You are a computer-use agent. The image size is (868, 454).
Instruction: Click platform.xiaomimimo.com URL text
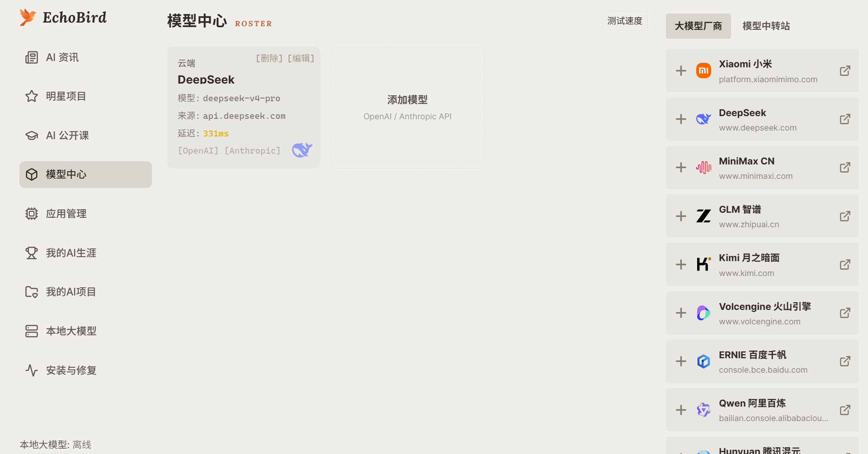coord(768,80)
